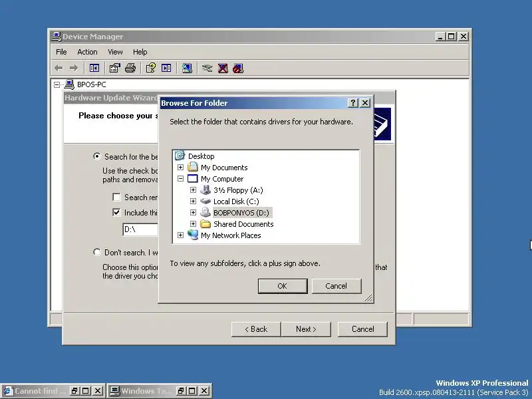532x399 pixels.
Task: Click the My Documents folder icon
Action: 193,167
